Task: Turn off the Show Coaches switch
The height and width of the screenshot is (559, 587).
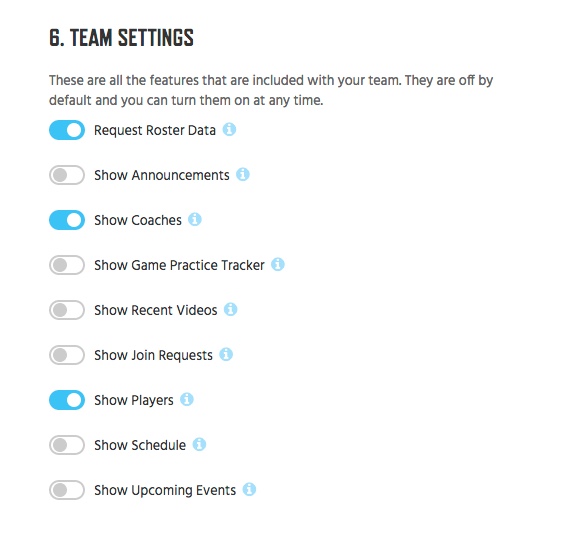Action: (67, 220)
